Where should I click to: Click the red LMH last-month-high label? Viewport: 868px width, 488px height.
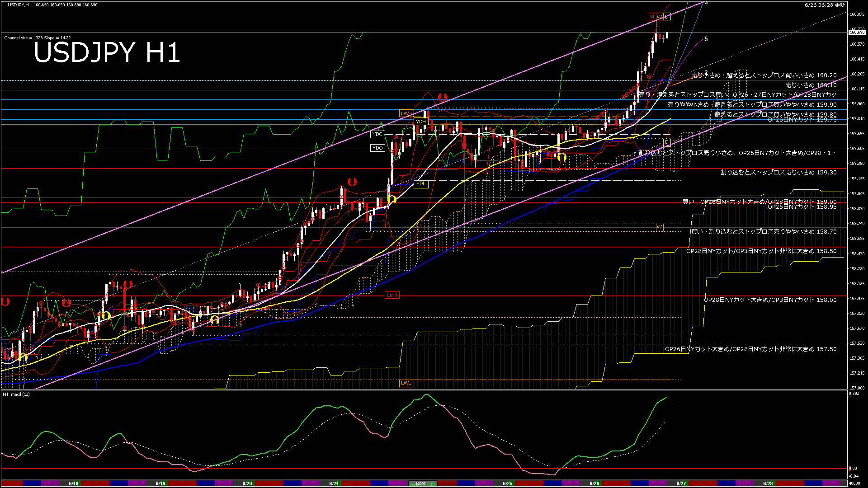(392, 295)
